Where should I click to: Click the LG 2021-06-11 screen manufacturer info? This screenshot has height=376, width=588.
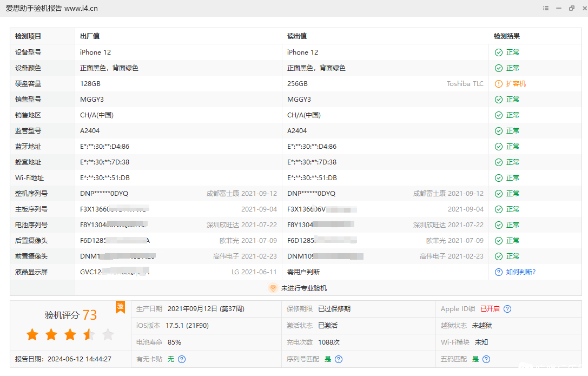[254, 272]
